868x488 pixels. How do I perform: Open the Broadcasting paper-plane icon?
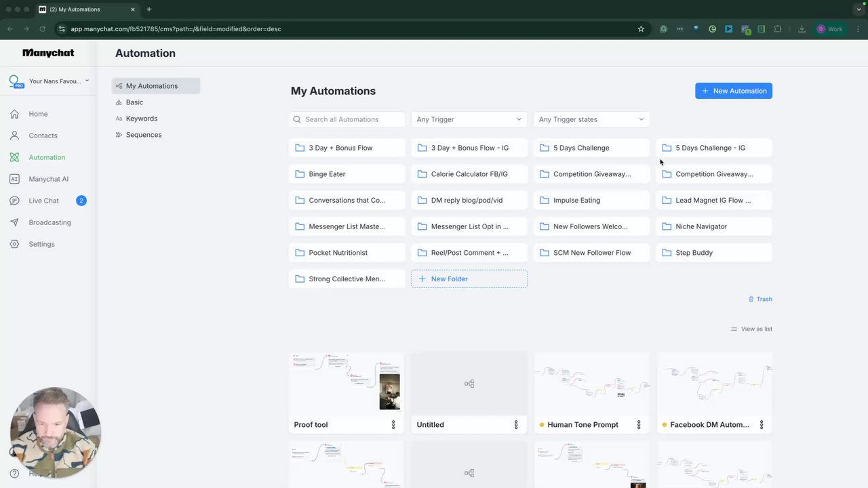tap(14, 222)
